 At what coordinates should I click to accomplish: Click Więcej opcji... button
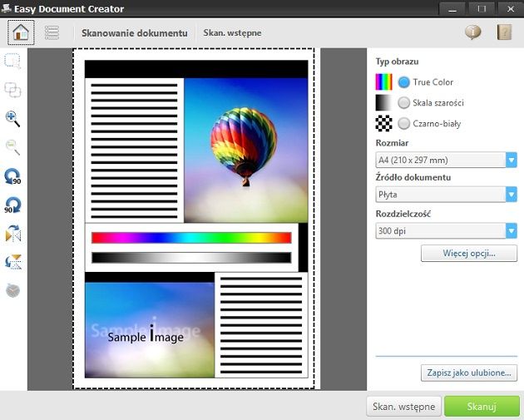click(x=469, y=254)
